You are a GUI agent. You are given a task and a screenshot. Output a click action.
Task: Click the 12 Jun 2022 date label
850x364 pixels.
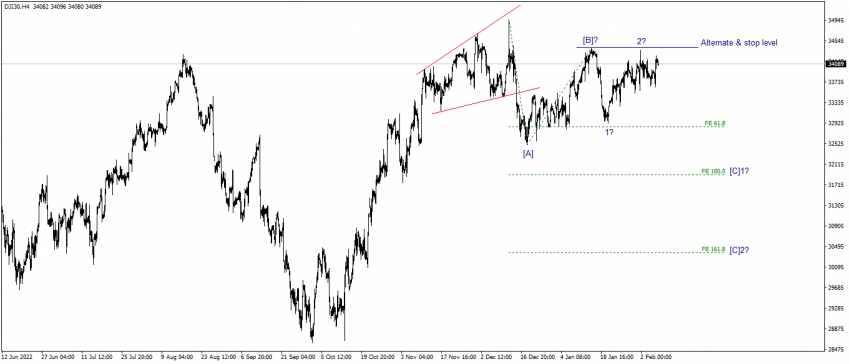click(x=16, y=357)
